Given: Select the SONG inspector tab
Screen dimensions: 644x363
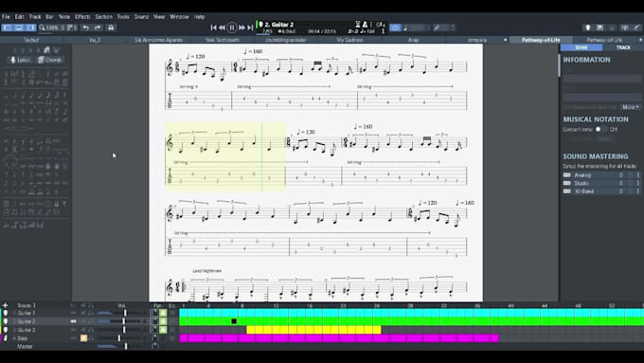Looking at the screenshot, I should pyautogui.click(x=581, y=47).
